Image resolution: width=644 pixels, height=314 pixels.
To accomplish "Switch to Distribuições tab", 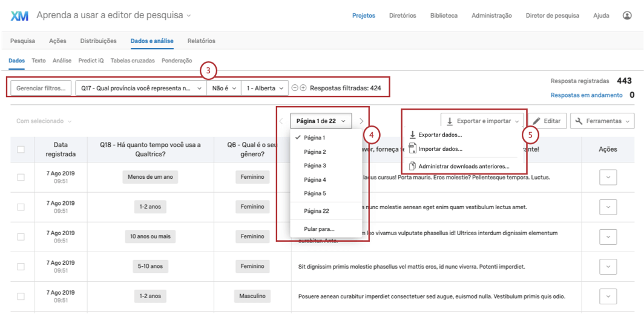I will coord(98,41).
